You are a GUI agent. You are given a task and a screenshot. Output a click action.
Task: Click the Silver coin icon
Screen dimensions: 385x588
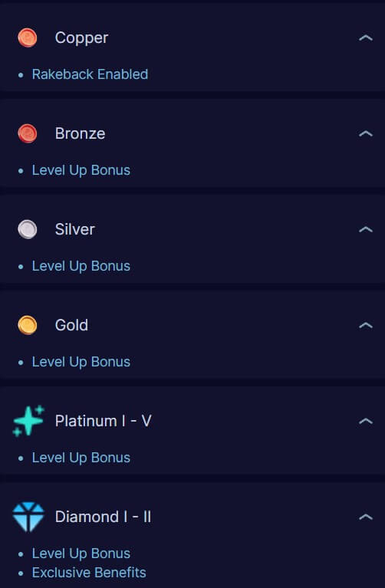tap(28, 229)
